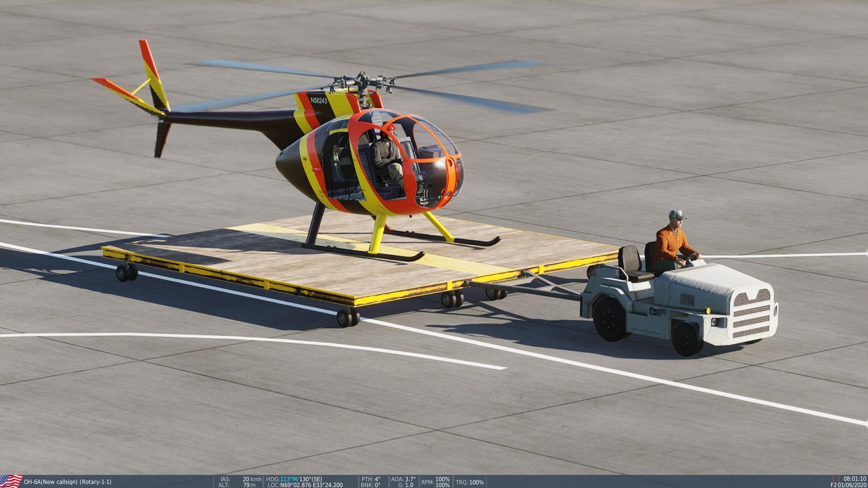Click the PTH pitch value in status bar
868x488 pixels.
377,479
